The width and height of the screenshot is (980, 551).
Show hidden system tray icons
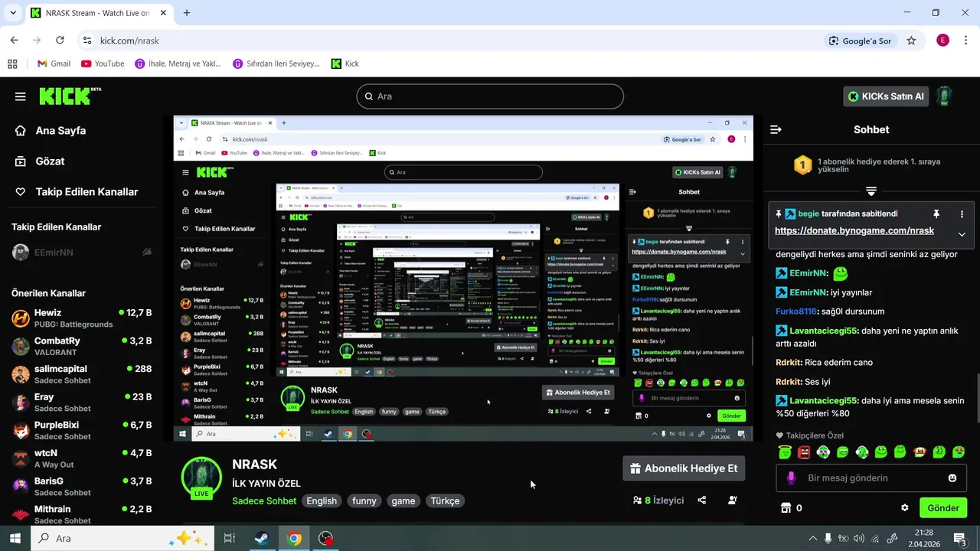point(812,538)
